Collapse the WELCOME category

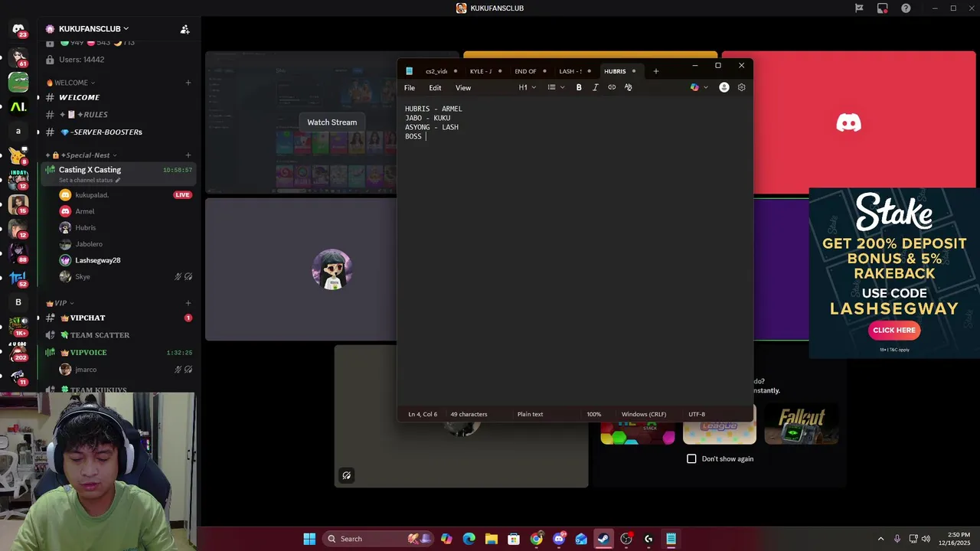click(70, 83)
